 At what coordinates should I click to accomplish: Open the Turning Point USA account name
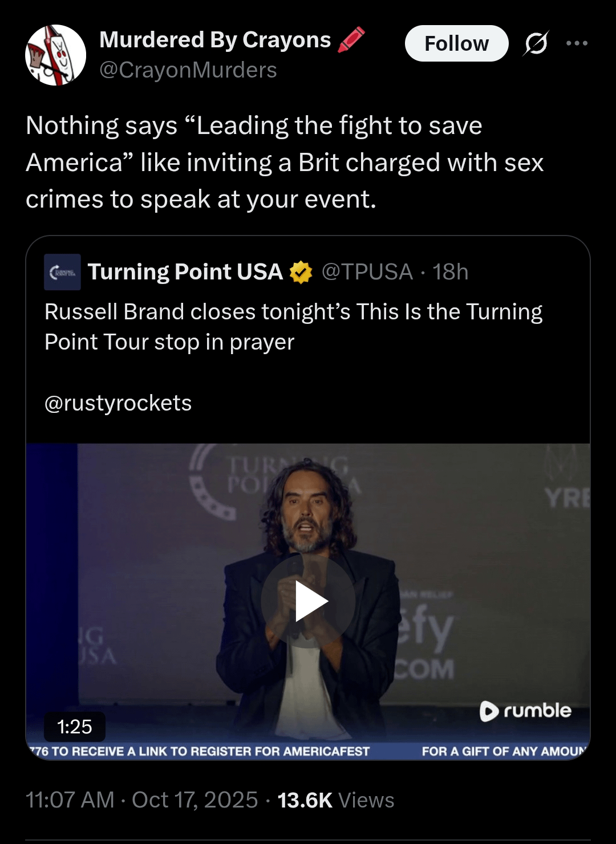185,272
